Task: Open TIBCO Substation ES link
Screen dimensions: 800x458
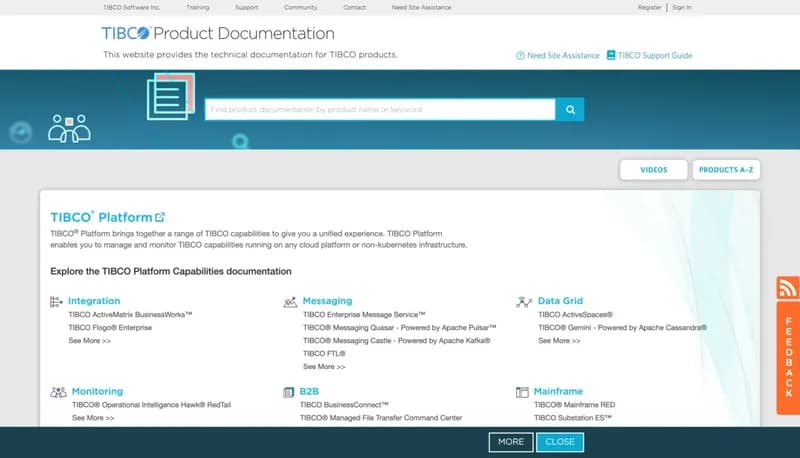Action: [x=572, y=418]
